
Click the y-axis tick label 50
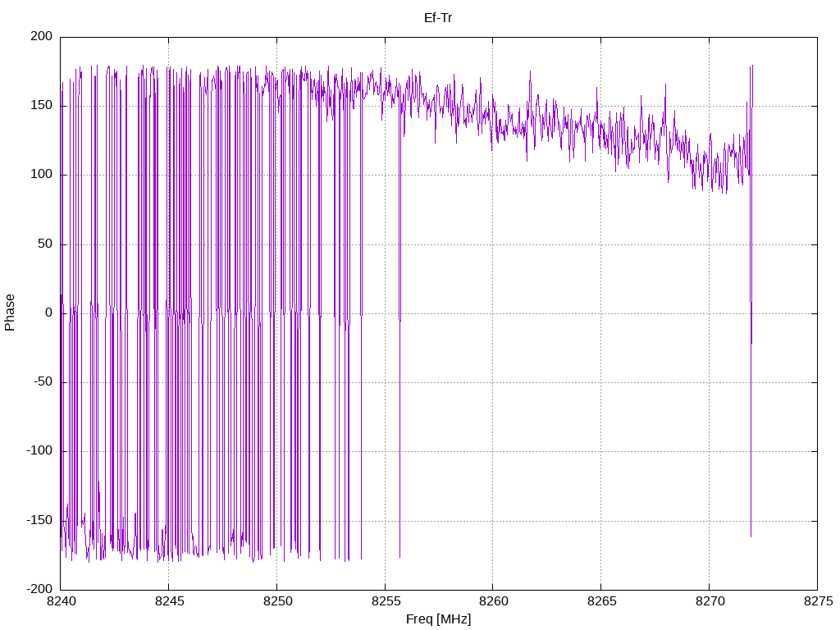tap(45, 244)
